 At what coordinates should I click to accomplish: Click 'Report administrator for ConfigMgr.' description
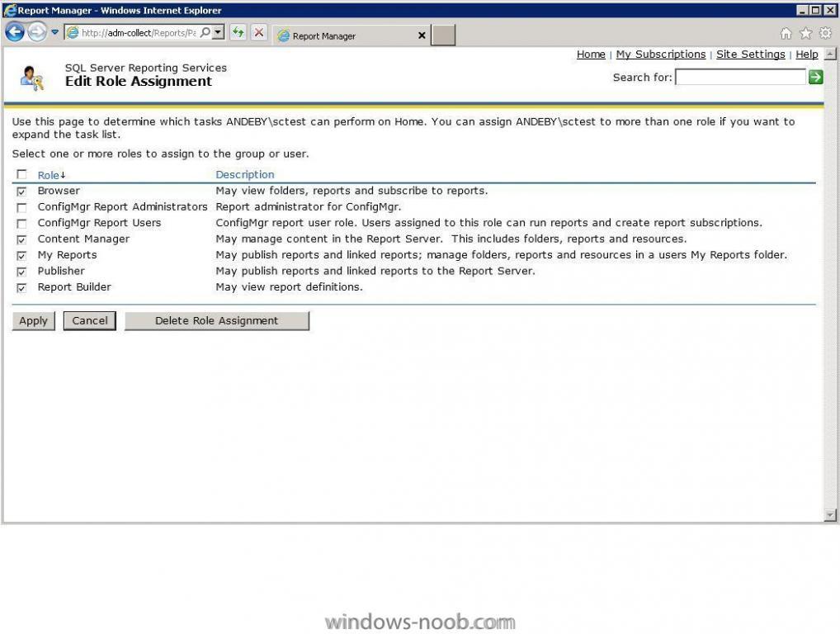(308, 207)
